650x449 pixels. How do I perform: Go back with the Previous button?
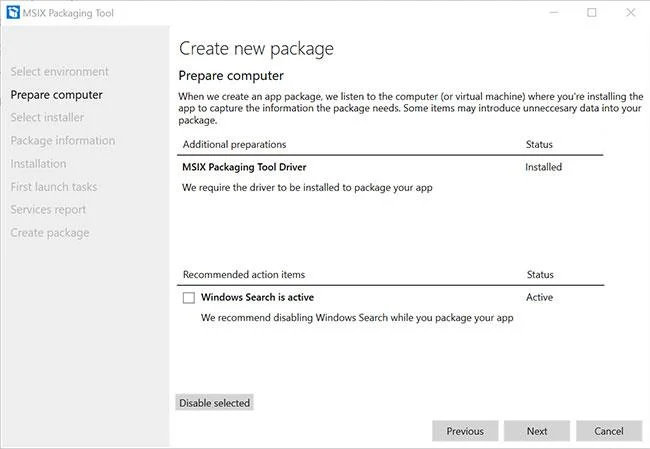click(x=465, y=431)
